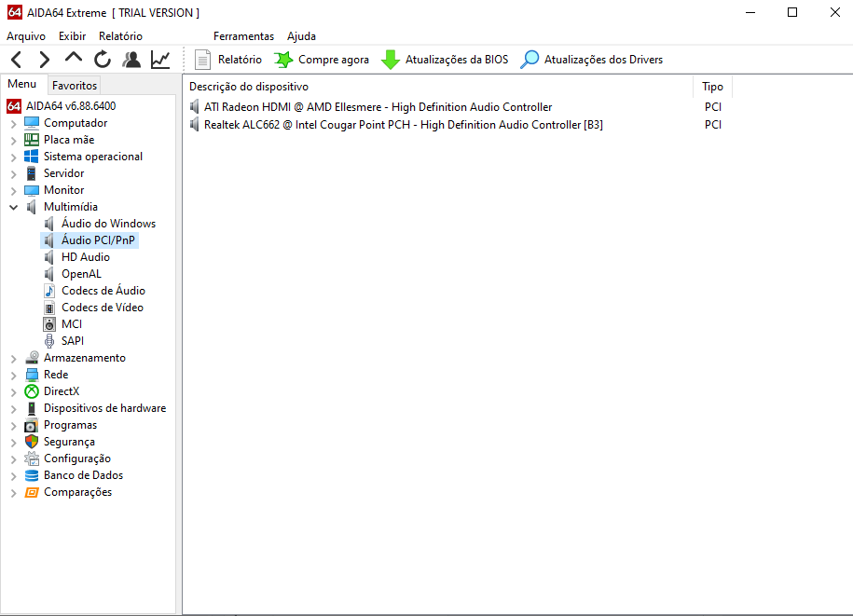The height and width of the screenshot is (616, 853).
Task: Expand the Placa mãe node
Action: pos(14,141)
